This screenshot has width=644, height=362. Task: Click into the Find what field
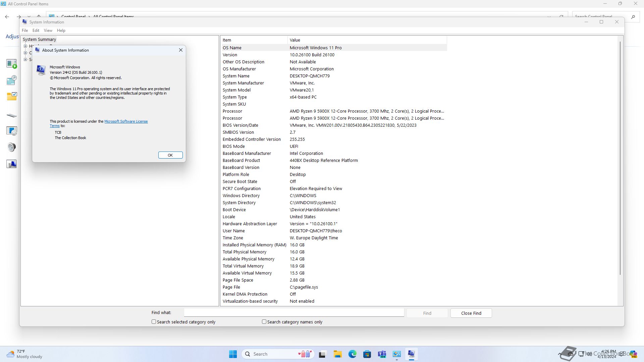pos(294,312)
